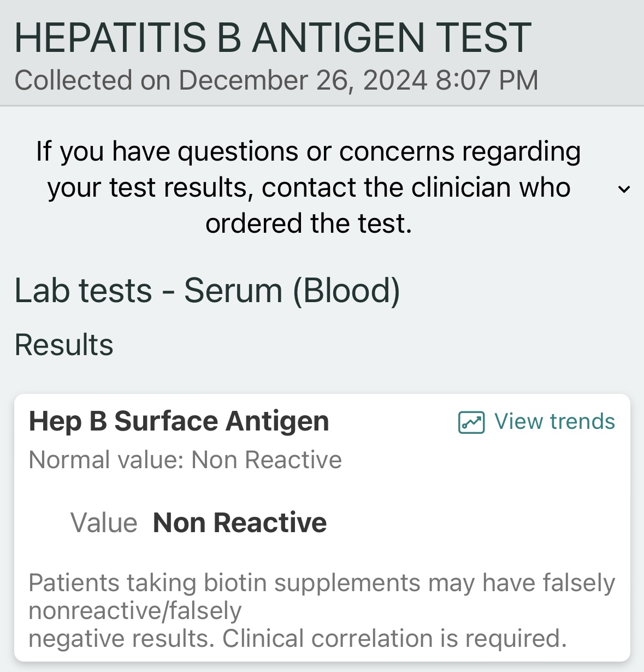Screen dimensions: 644x672
Task: Click the Clinical correlation is required sentence
Action: (394, 639)
